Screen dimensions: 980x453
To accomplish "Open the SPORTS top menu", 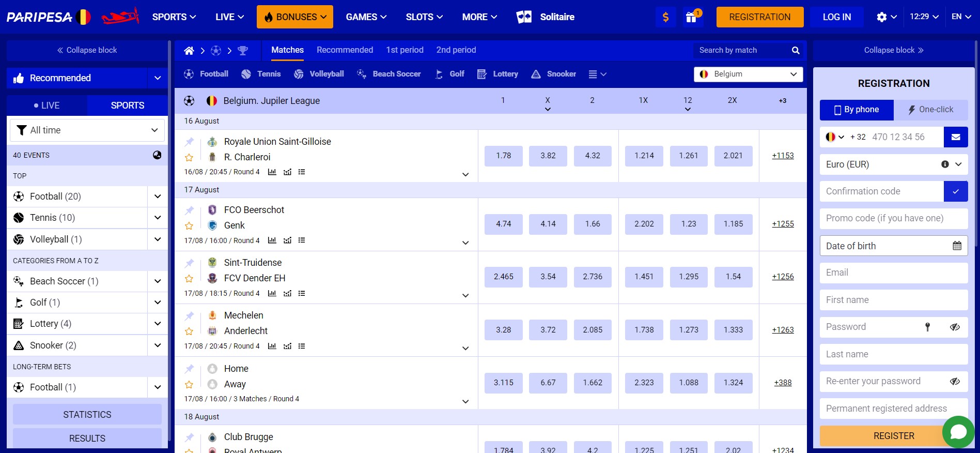I will (174, 17).
